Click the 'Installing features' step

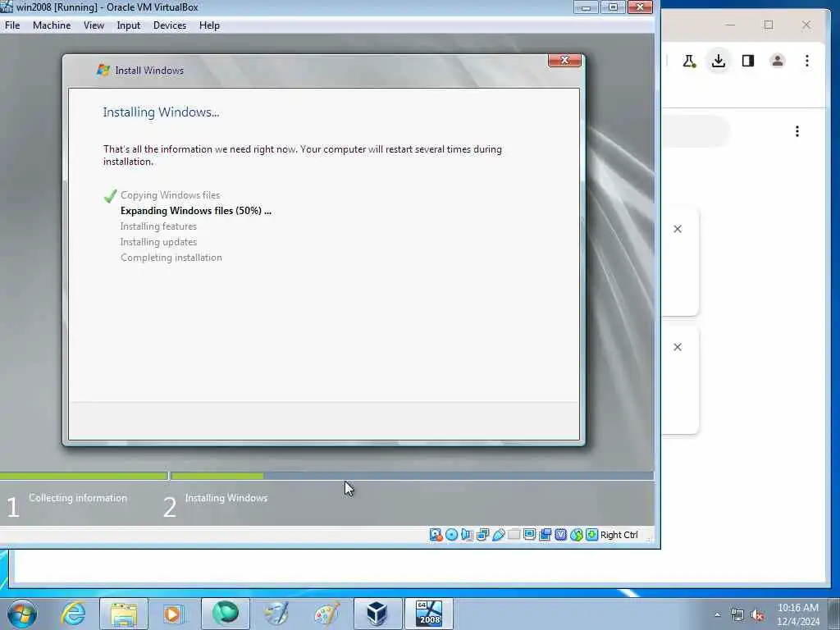click(x=158, y=226)
